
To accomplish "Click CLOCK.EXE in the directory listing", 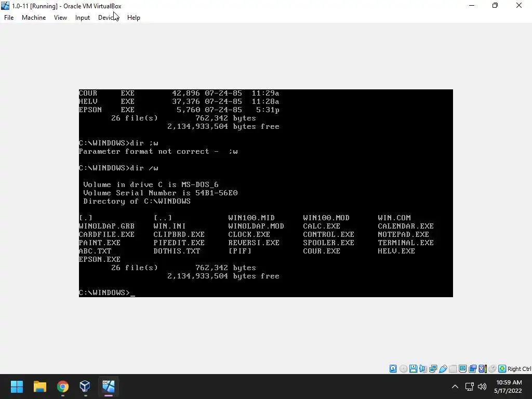I will click(249, 234).
